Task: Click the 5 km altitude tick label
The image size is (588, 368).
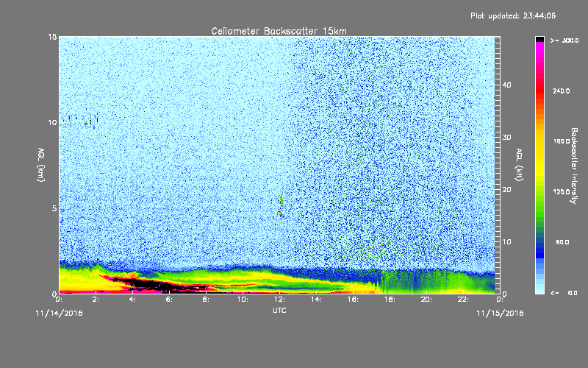Action: (54, 208)
